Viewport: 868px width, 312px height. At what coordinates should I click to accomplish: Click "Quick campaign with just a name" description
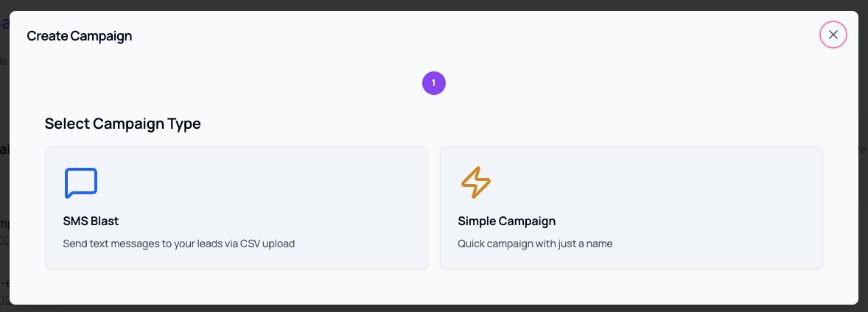pos(535,243)
